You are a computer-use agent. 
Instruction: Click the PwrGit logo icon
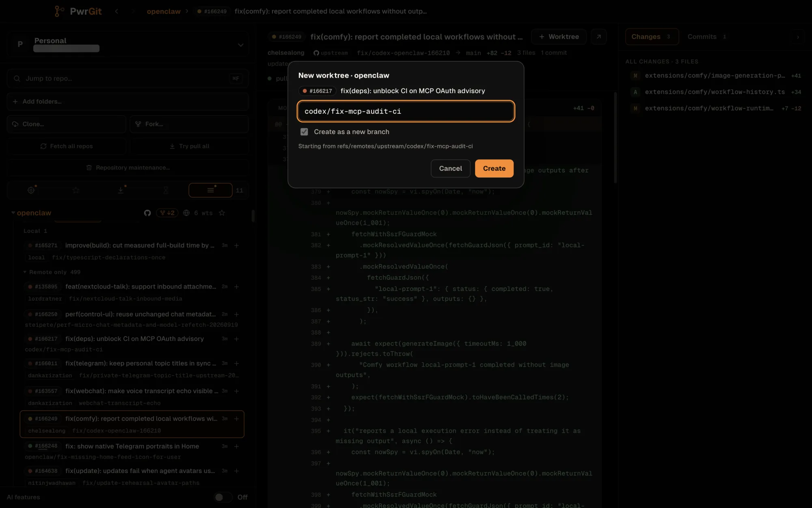(x=59, y=11)
